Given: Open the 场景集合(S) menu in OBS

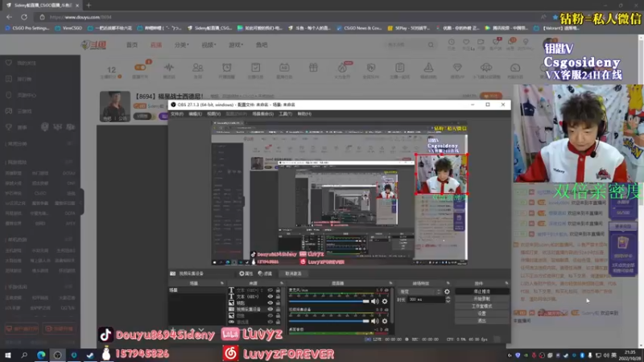Looking at the screenshot, I should tap(262, 113).
